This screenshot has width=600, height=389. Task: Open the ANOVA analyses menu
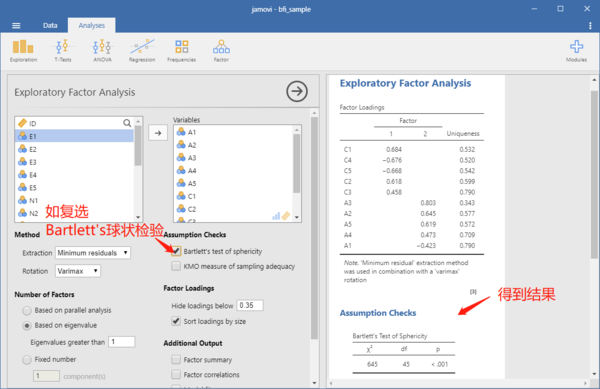[102, 51]
